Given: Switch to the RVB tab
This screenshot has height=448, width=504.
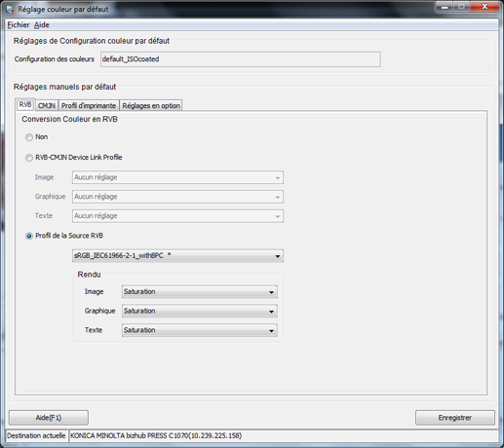Looking at the screenshot, I should point(25,105).
